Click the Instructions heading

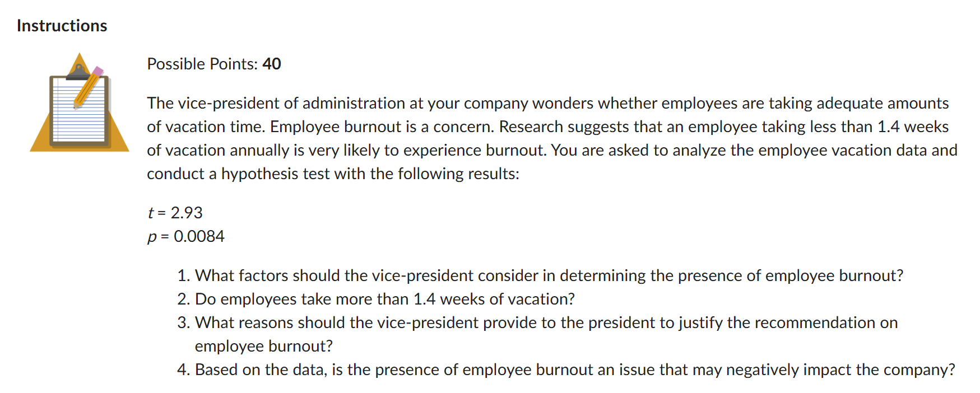(62, 26)
